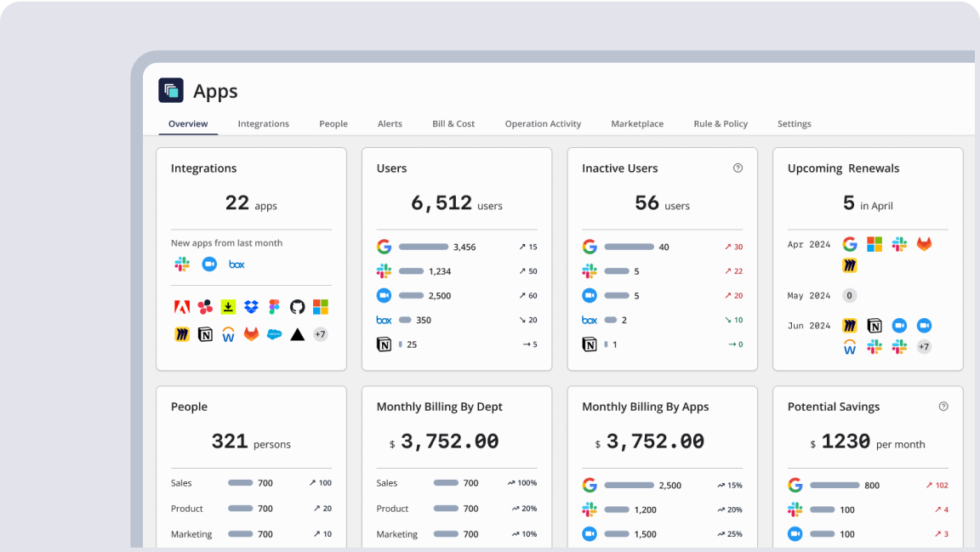
Task: Click the help icon on Inactive Users card
Action: pos(737,168)
